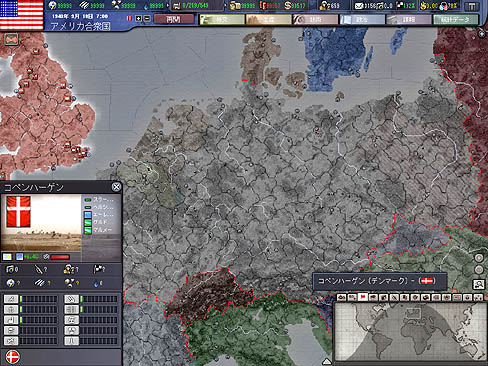Collapse the minimap with the triangle arrow
488x366 pixels.
point(327,361)
